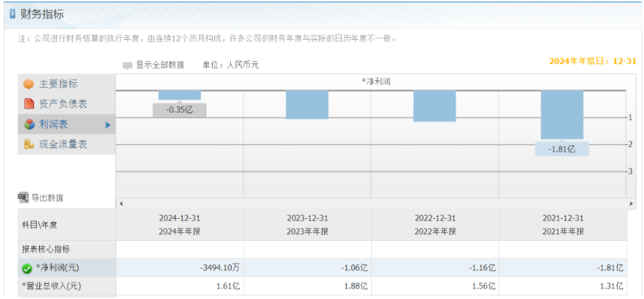Click the 1.88亿 revenue cell
This screenshot has height=299, width=644.
click(x=307, y=286)
